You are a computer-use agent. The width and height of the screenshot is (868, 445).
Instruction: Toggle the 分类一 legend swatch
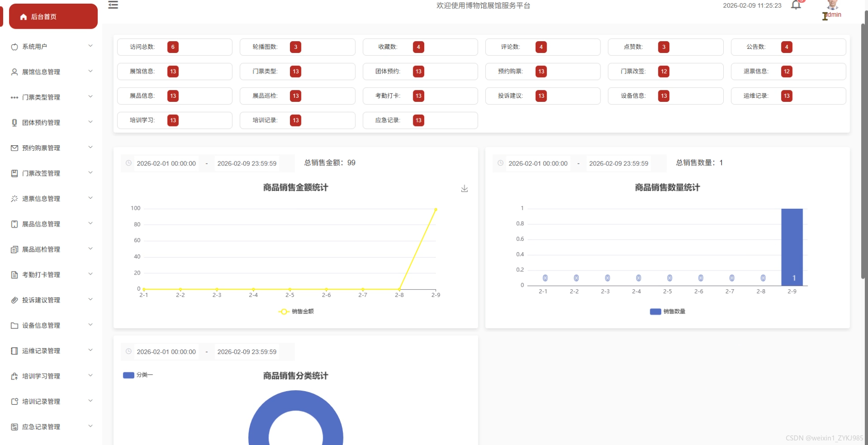(x=128, y=375)
